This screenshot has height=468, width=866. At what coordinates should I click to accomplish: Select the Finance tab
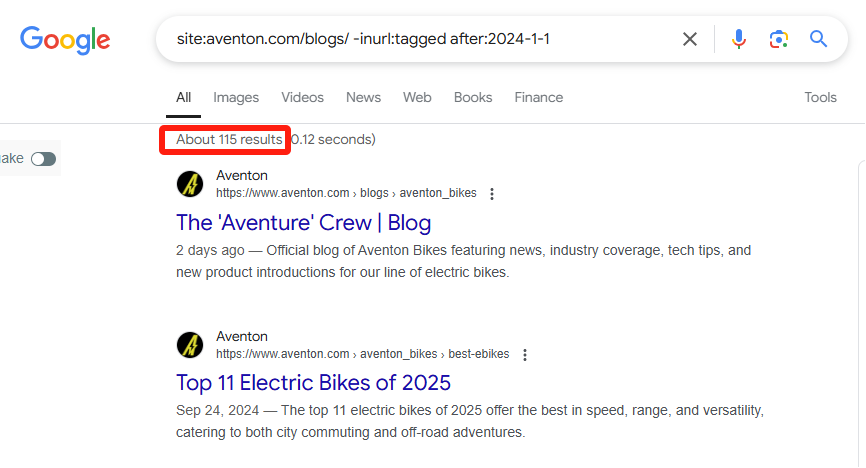pyautogui.click(x=538, y=97)
